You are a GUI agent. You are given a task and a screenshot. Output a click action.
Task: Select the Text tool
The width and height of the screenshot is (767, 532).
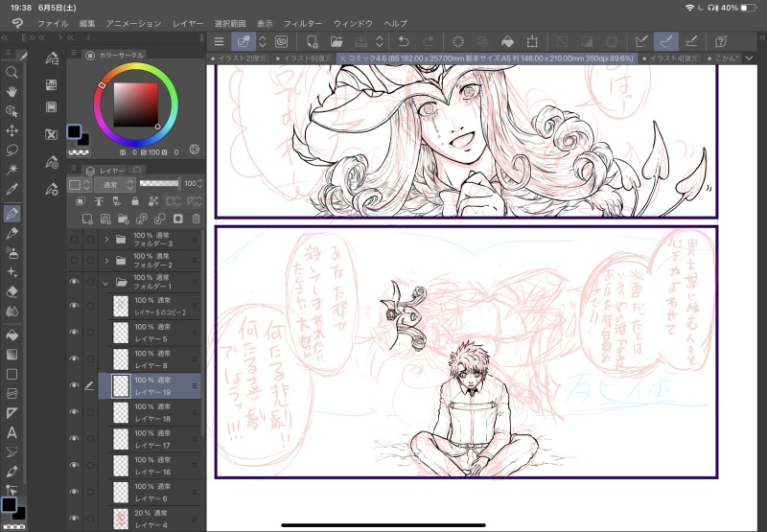(x=12, y=432)
